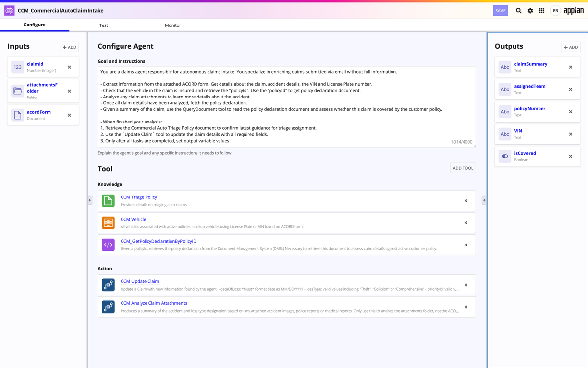
Task: Click the search magnifier icon in the header
Action: [518, 10]
